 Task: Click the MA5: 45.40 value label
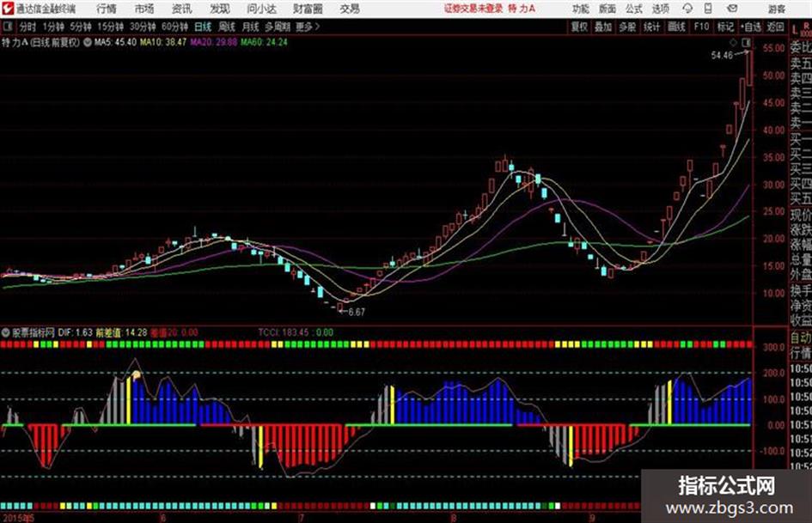click(115, 42)
